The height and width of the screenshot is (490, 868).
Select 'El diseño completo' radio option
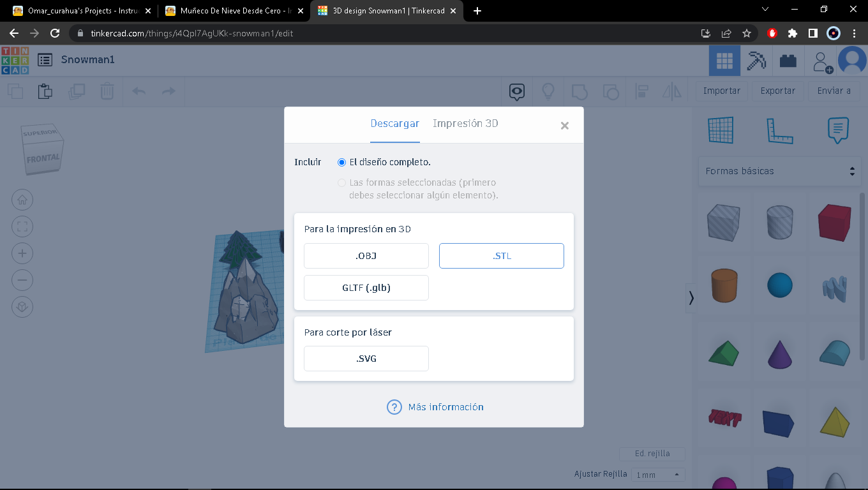[342, 162]
